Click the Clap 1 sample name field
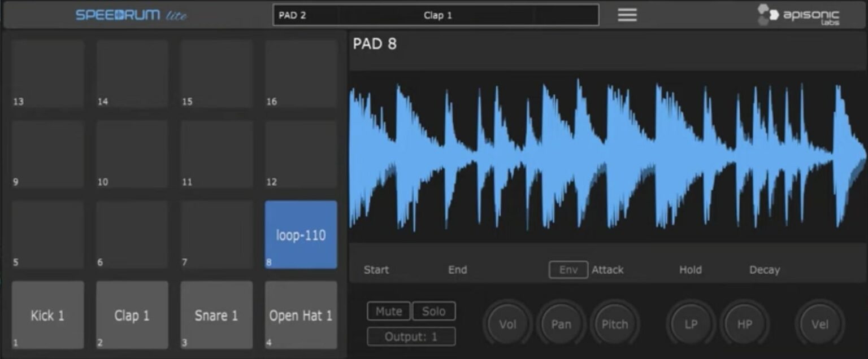The height and width of the screenshot is (359, 868). (438, 15)
